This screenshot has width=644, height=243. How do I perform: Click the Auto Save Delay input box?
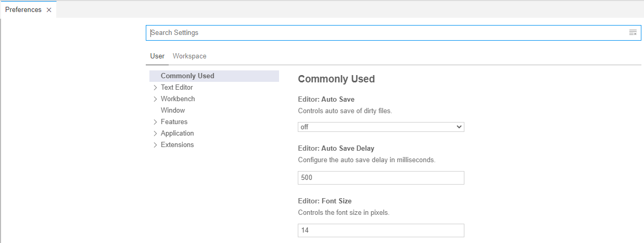coord(381,178)
